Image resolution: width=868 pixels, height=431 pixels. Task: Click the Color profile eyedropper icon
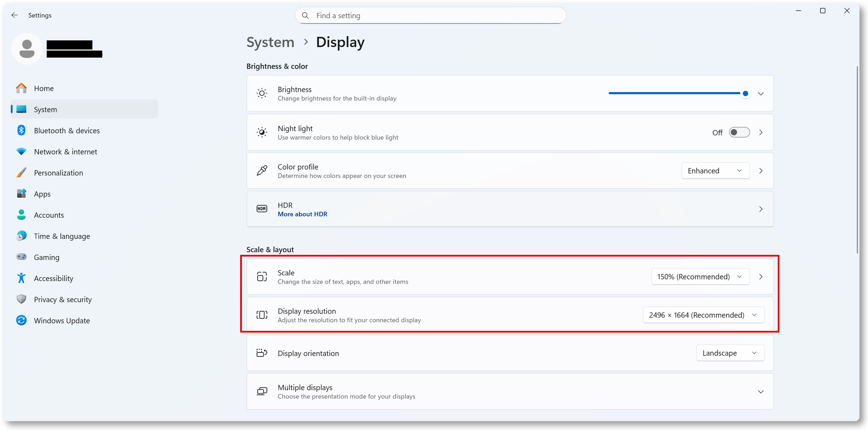(262, 170)
